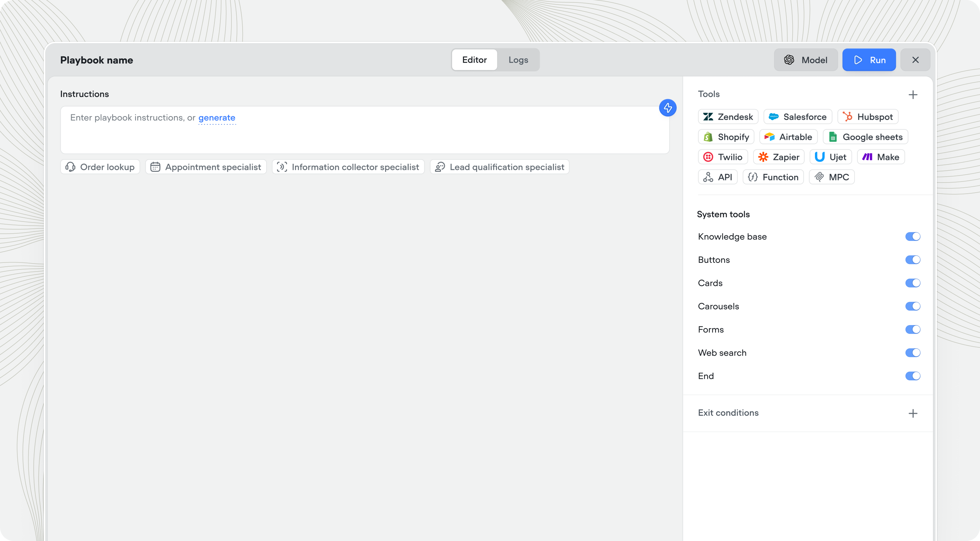
Task: Select the Twilio integration
Action: [722, 157]
